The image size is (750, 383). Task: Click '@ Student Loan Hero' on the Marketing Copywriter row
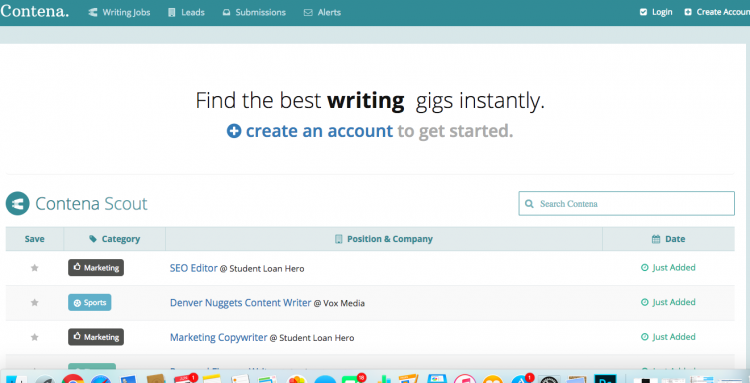click(312, 338)
